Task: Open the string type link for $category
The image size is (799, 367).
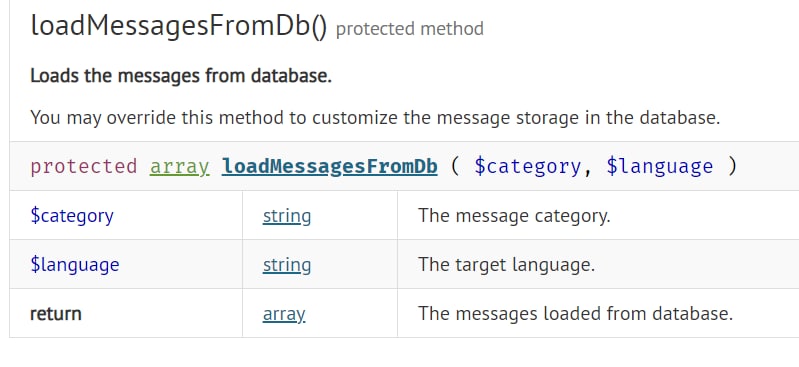Action: 287,216
